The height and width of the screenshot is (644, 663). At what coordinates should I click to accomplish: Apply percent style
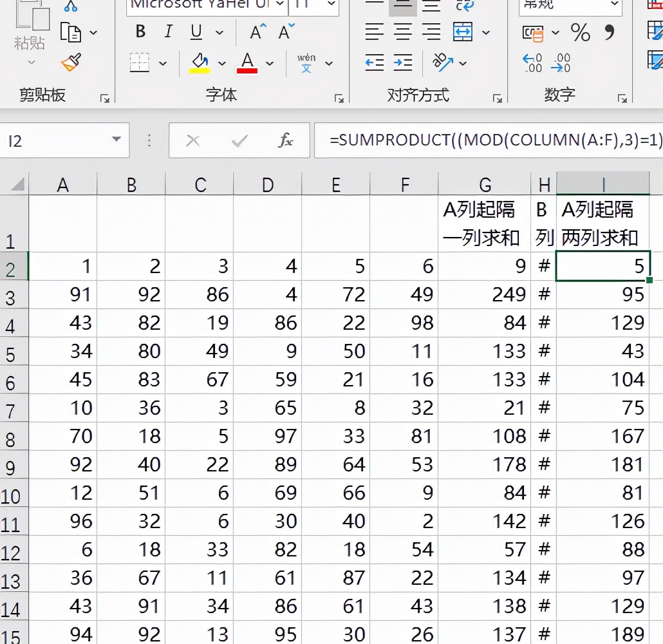pyautogui.click(x=580, y=32)
